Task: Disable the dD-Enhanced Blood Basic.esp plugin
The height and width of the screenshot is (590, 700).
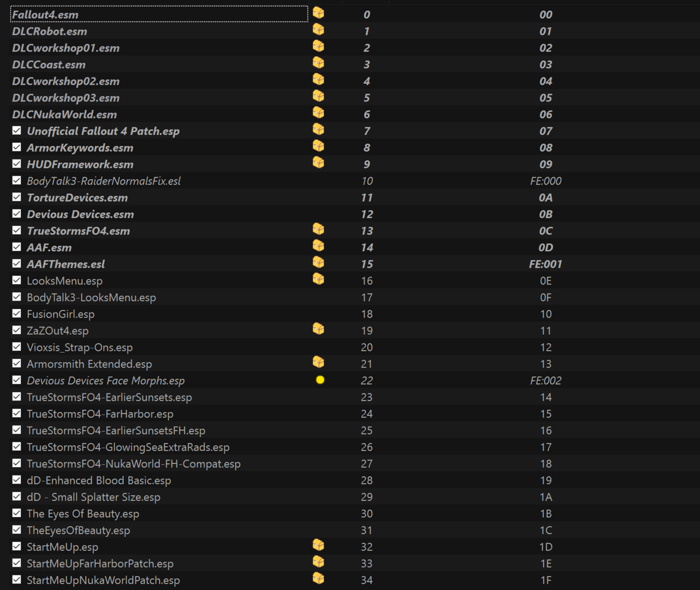Action: pos(17,480)
